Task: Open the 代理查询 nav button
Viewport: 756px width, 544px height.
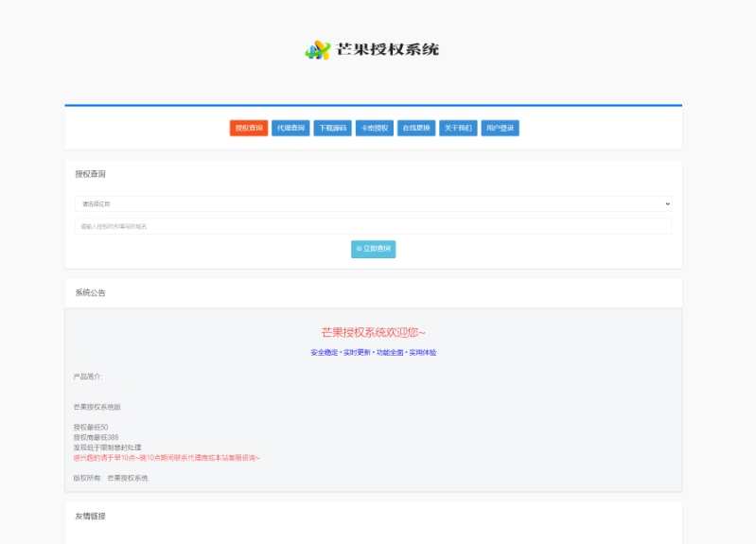Action: point(290,128)
